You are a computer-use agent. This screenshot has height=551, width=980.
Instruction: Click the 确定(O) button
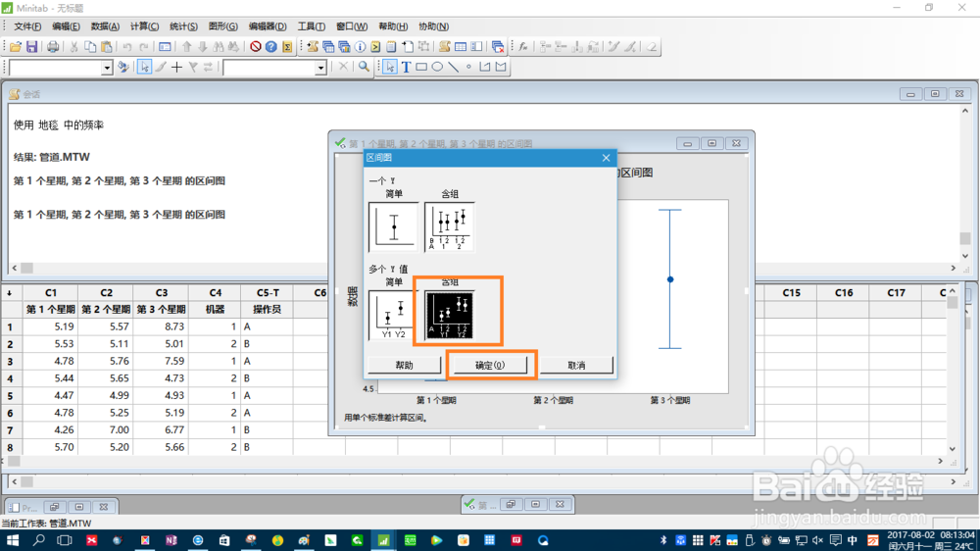pos(489,366)
